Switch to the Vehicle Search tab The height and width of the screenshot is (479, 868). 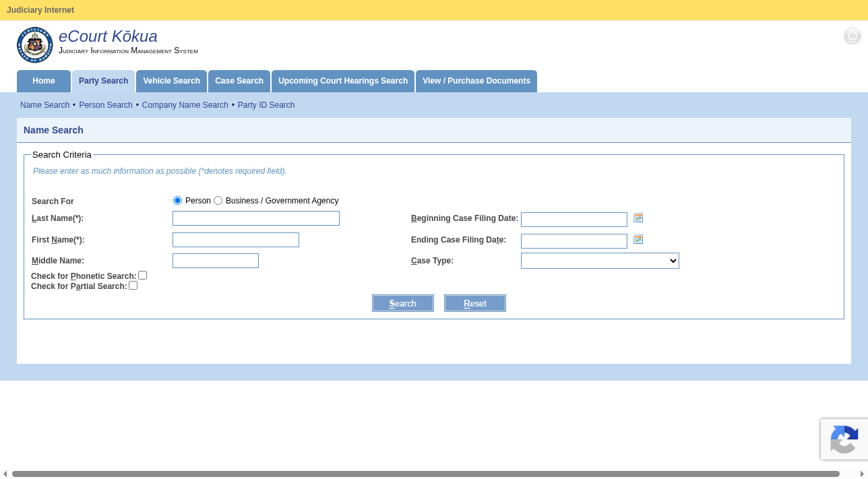[x=171, y=81]
